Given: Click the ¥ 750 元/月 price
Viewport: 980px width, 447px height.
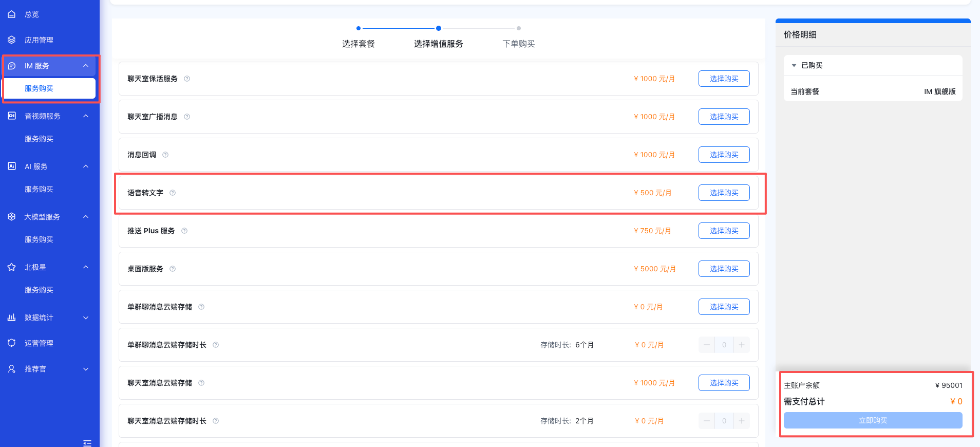Looking at the screenshot, I should click(652, 231).
